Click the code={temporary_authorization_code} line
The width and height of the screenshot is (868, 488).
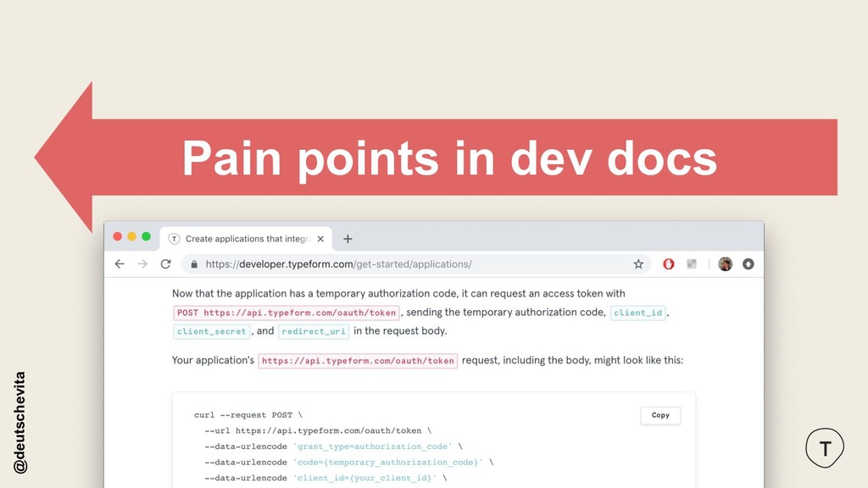coord(348,462)
